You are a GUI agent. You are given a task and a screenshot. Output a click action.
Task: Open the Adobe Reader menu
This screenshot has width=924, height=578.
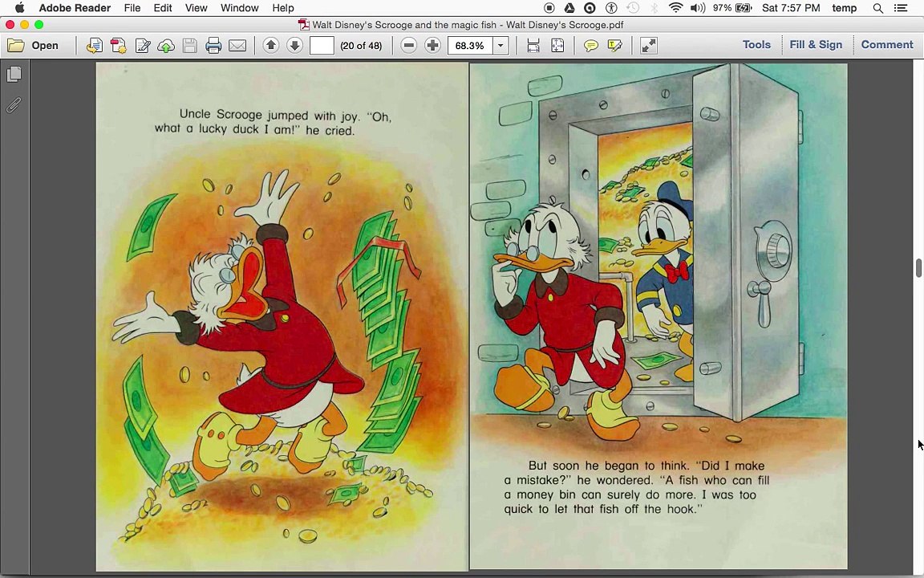tap(75, 8)
